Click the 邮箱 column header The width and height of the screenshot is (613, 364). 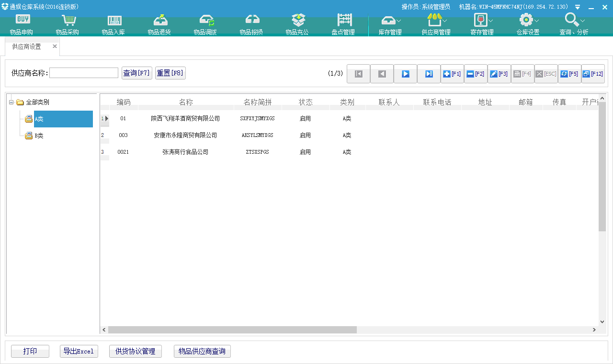[526, 102]
